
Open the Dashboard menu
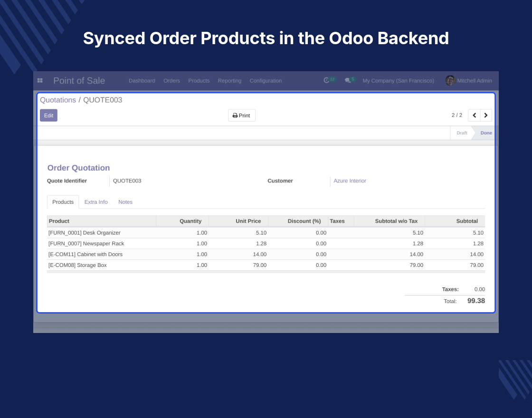(x=142, y=81)
